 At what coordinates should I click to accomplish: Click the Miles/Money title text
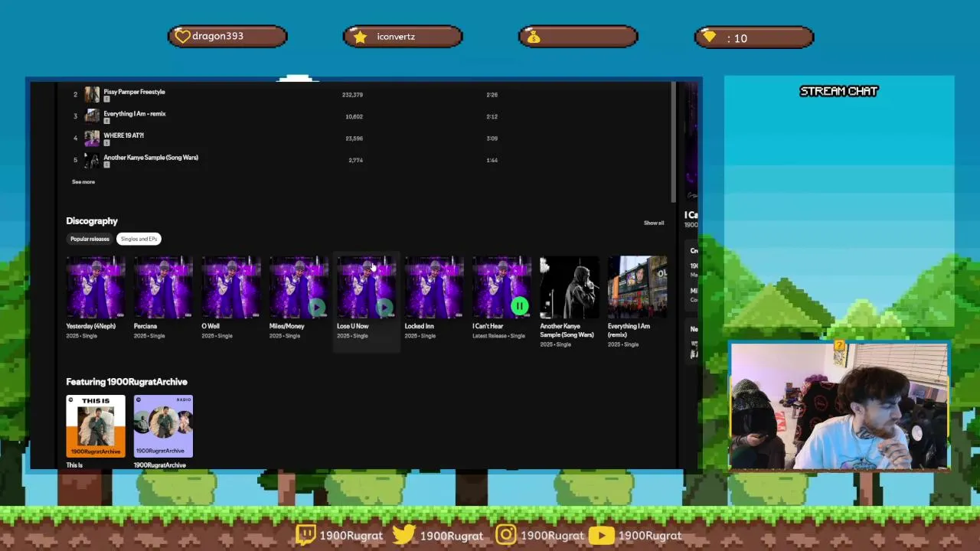(286, 326)
